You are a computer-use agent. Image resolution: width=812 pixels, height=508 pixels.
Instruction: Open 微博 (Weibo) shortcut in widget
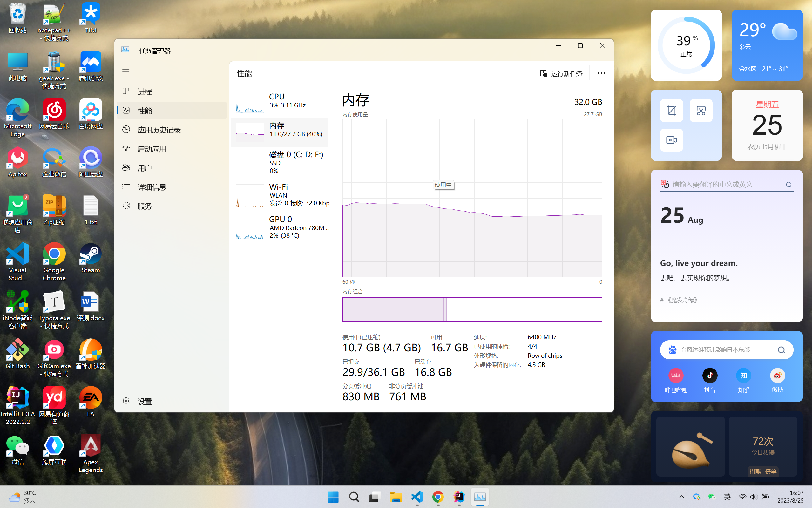(x=777, y=381)
